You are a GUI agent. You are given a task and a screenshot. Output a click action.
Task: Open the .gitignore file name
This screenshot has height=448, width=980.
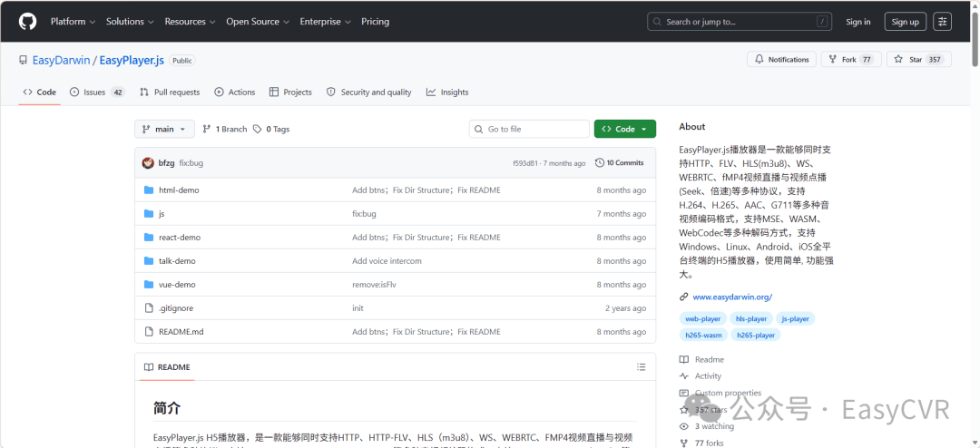point(177,308)
